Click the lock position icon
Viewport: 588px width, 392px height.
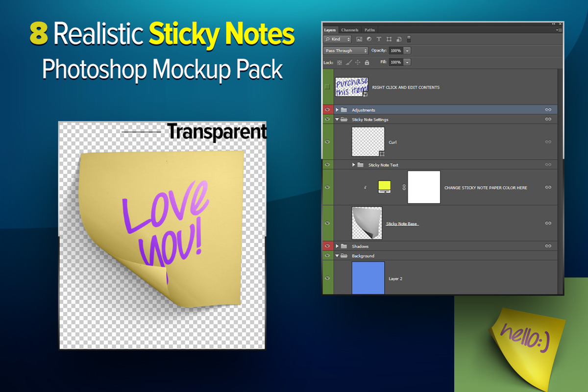(358, 63)
